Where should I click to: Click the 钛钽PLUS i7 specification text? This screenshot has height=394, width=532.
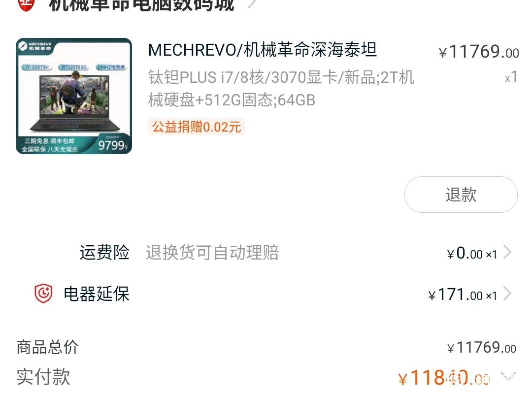281,89
